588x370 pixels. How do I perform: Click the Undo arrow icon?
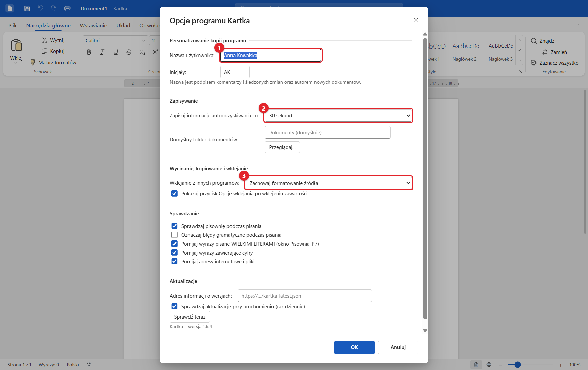[x=40, y=8]
